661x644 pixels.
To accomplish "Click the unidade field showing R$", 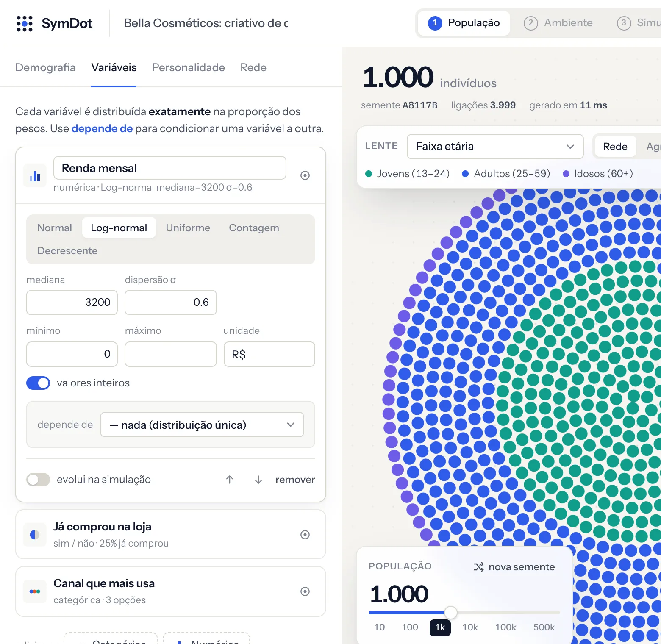I will (269, 354).
